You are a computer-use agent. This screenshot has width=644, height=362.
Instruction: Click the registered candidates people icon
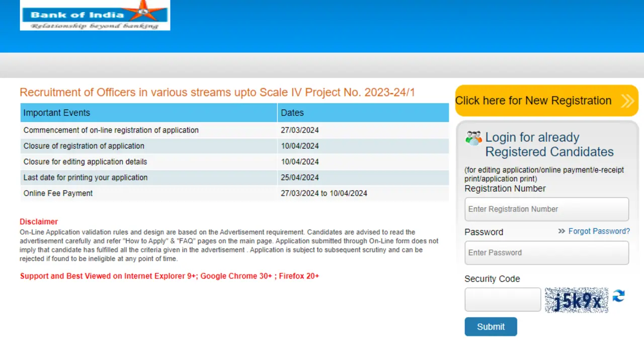pos(473,138)
